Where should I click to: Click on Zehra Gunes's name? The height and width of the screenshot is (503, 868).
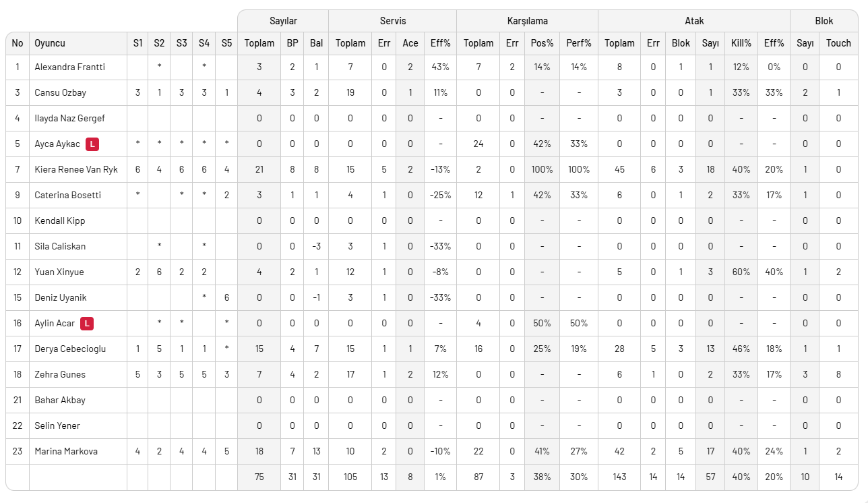(60, 374)
